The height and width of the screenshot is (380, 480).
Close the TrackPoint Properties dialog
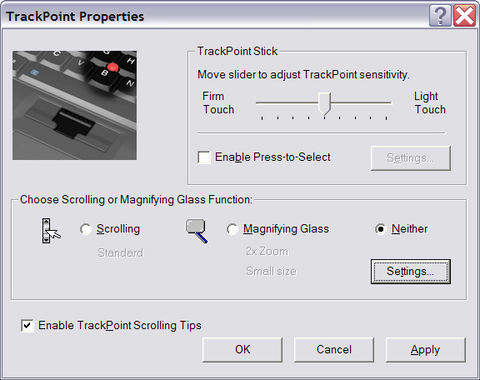[x=465, y=15]
